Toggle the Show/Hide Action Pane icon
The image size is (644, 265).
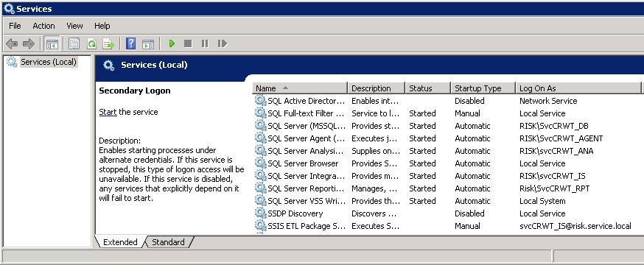pyautogui.click(x=148, y=43)
